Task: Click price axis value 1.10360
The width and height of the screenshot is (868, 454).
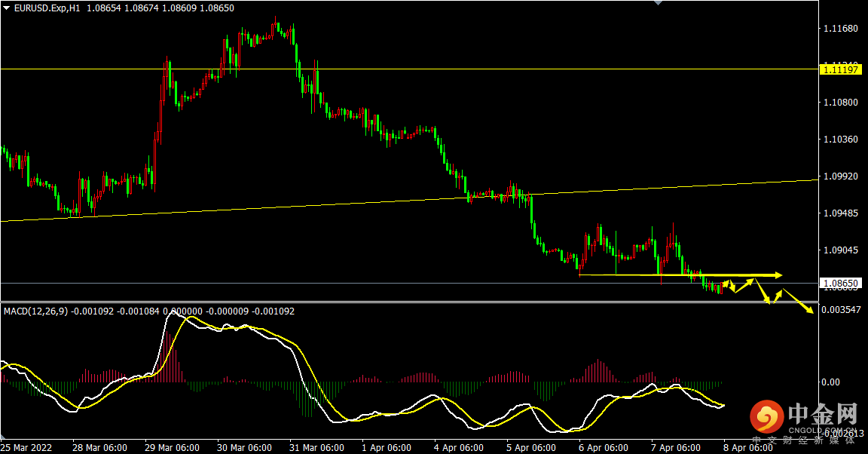Action: [x=840, y=139]
